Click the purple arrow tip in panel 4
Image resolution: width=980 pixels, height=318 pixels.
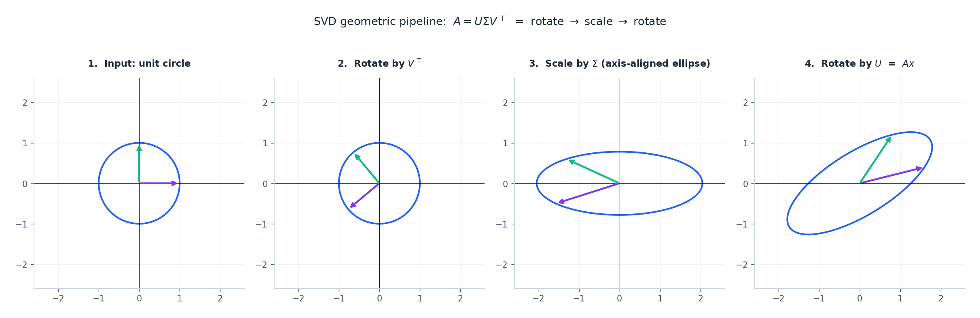coord(919,168)
